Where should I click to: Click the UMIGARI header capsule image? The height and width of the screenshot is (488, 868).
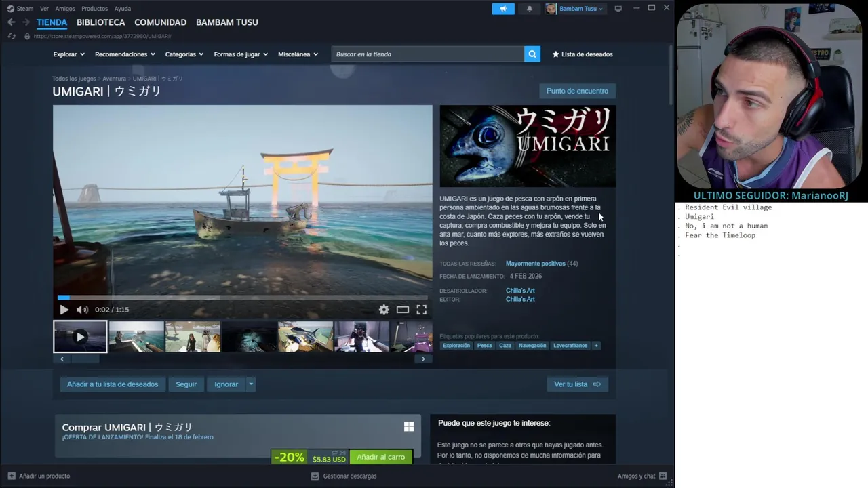coord(528,146)
